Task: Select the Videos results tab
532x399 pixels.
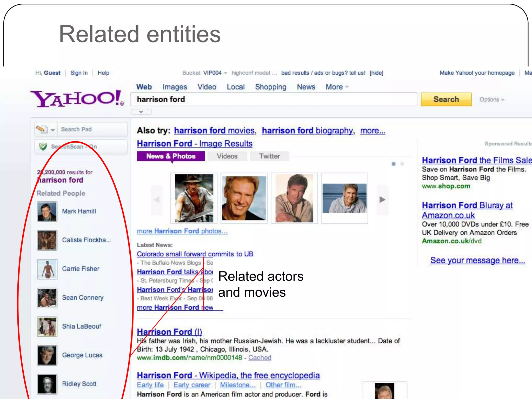Action: point(227,156)
